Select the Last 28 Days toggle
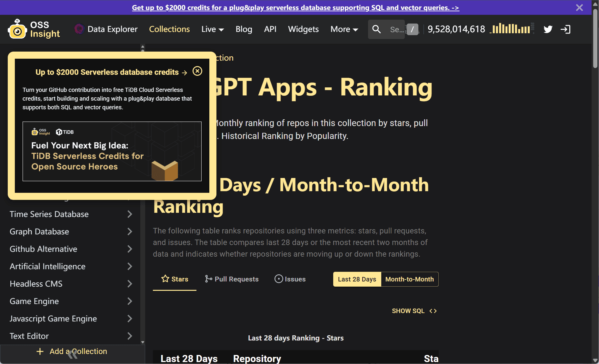This screenshot has width=599, height=364. (357, 279)
